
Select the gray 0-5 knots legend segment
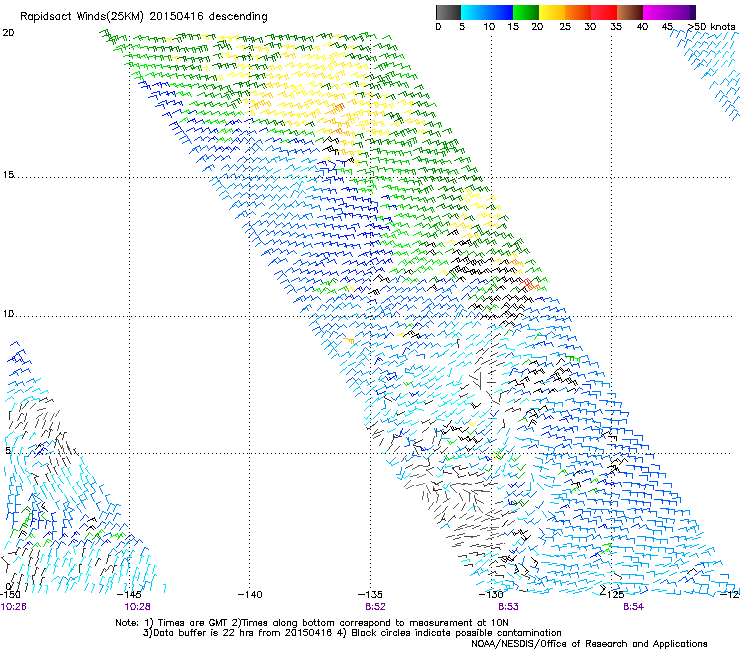click(448, 12)
